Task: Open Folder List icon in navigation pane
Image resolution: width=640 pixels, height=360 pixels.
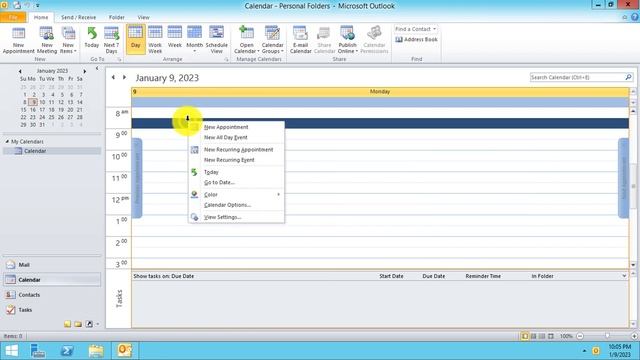Action: pos(78,324)
